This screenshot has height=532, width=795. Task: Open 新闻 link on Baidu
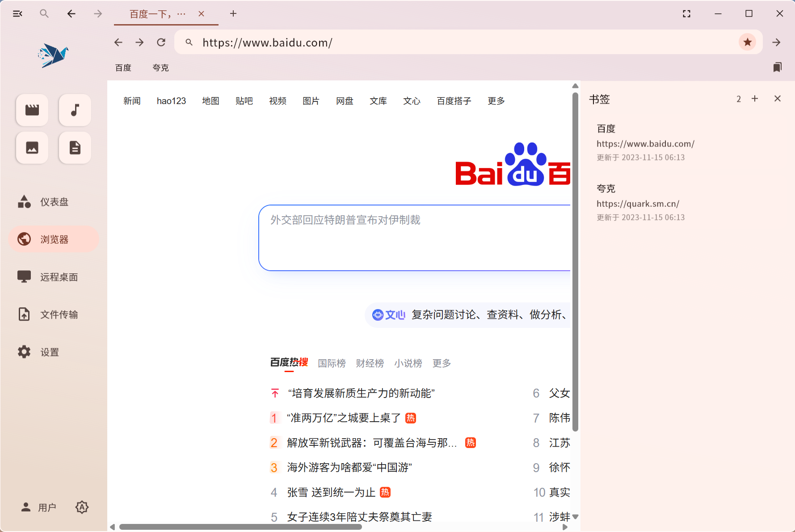click(x=132, y=101)
